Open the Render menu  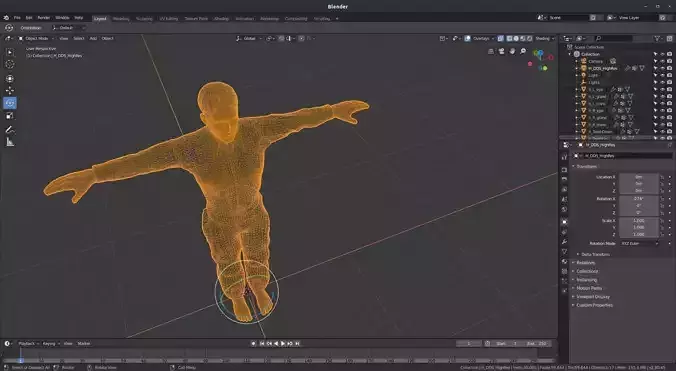(44, 18)
